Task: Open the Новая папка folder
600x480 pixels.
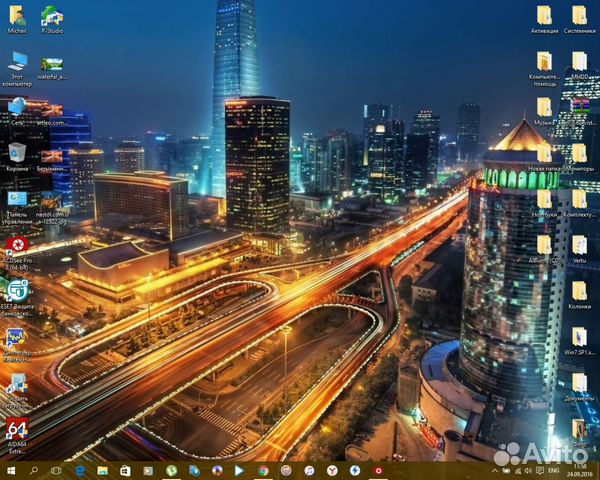Action: 544,157
